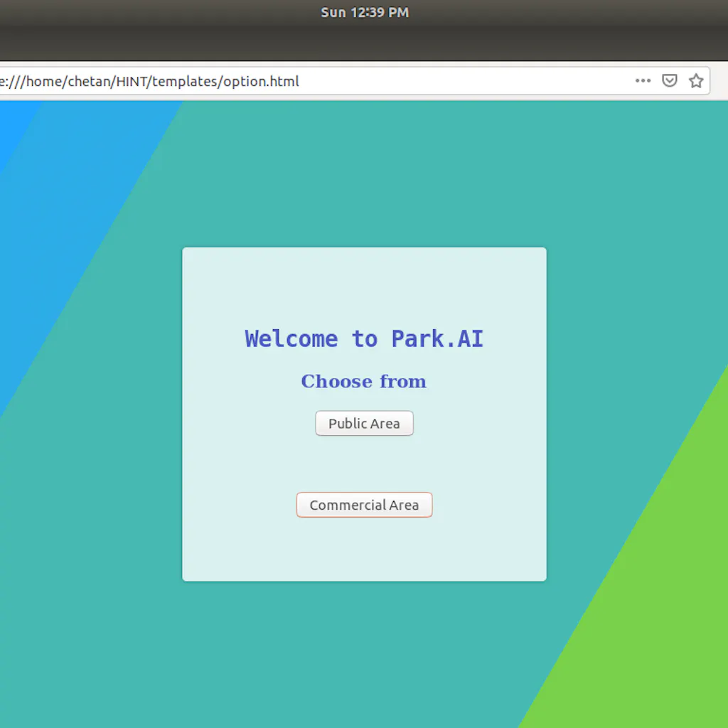Select the option.html URL text
This screenshot has height=728, width=728.
(149, 81)
